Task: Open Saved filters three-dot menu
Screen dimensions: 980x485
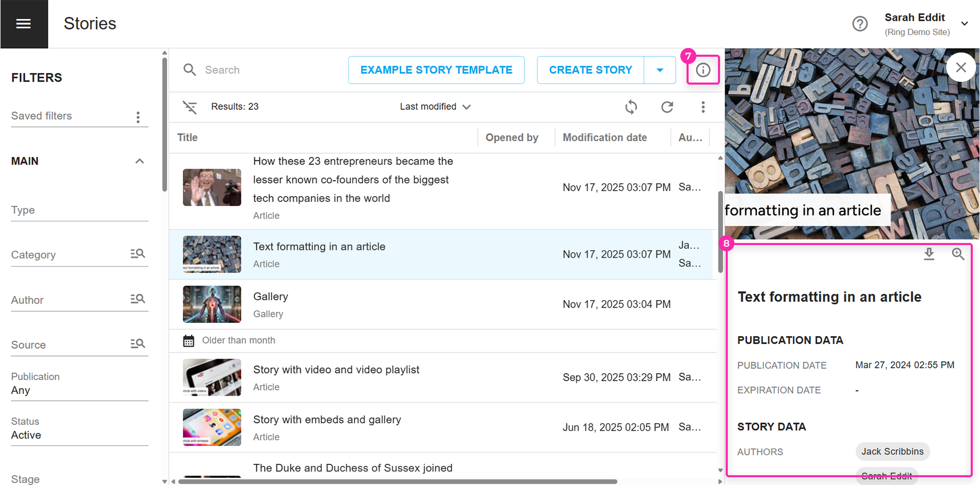Action: (138, 117)
